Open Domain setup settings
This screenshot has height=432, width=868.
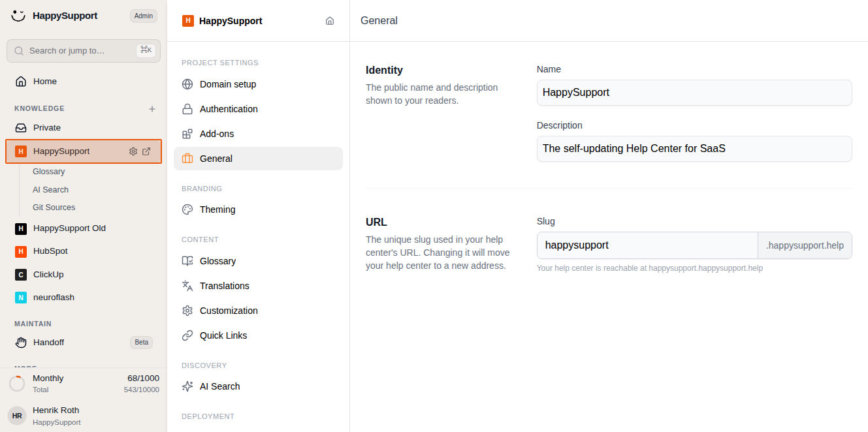coord(258,84)
